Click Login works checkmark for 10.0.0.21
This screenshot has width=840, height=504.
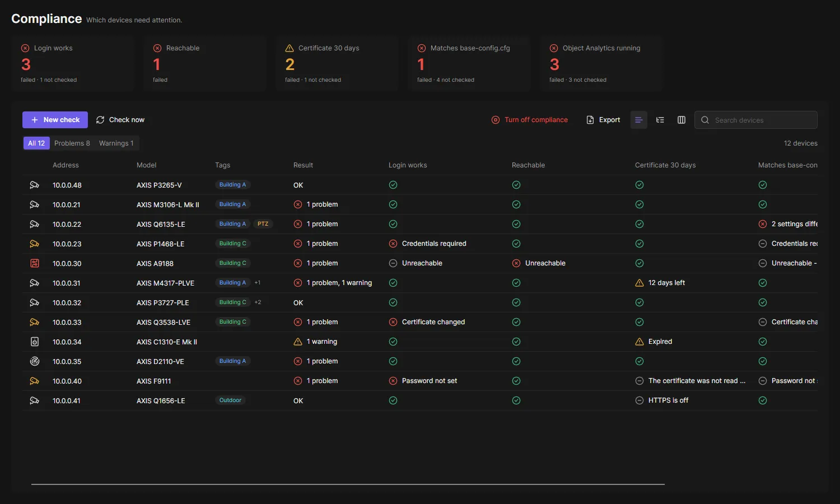pos(393,204)
